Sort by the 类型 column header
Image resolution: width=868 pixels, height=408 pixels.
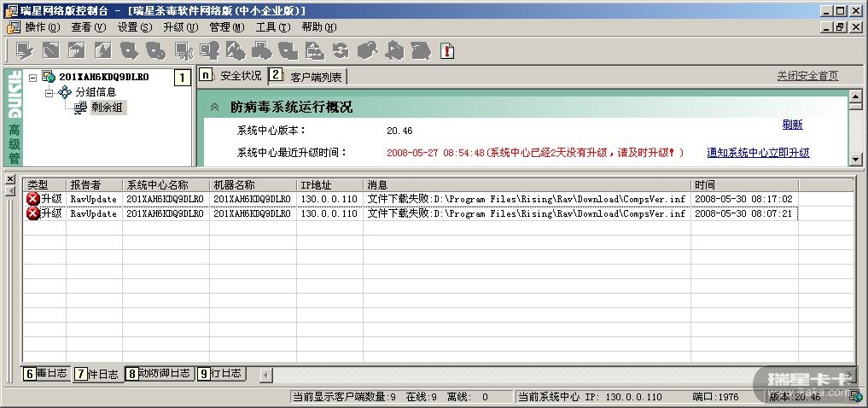pos(45,185)
